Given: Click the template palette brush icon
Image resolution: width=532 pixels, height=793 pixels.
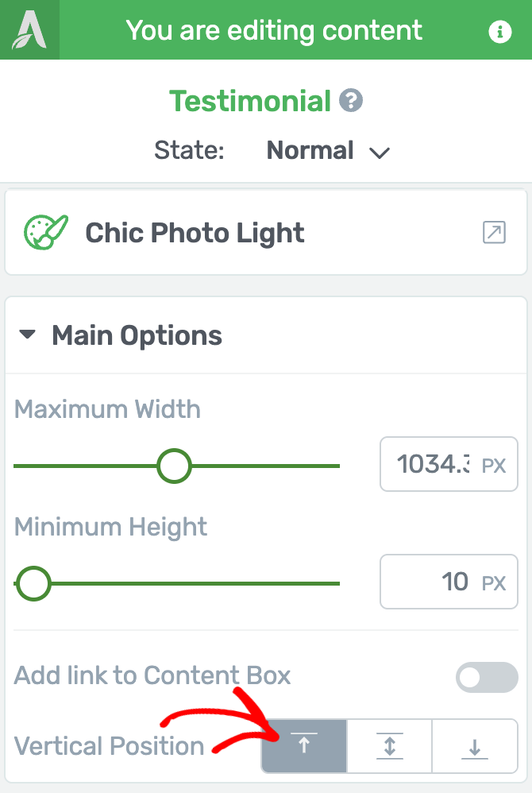Looking at the screenshot, I should click(45, 232).
